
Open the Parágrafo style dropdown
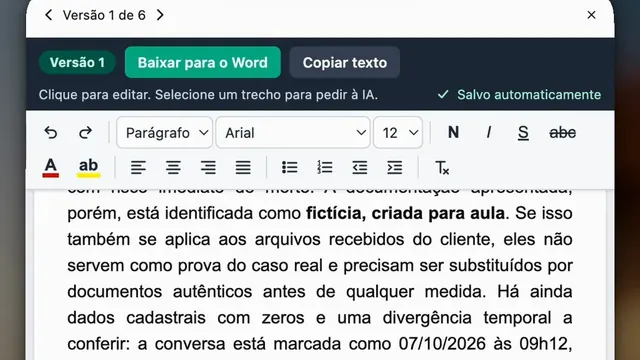point(164,133)
